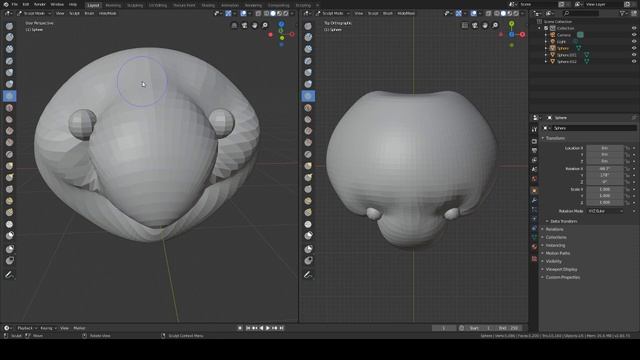Select the Sphere object in outliner
This screenshot has width=640, height=360.
point(563,48)
